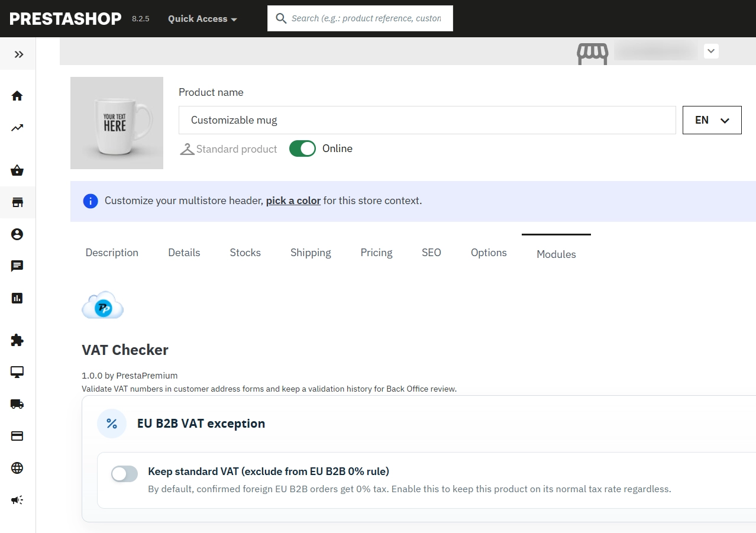Viewport: 756px width, 533px height.
Task: Open Modules puzzle-piece icon
Action: [x=17, y=340]
